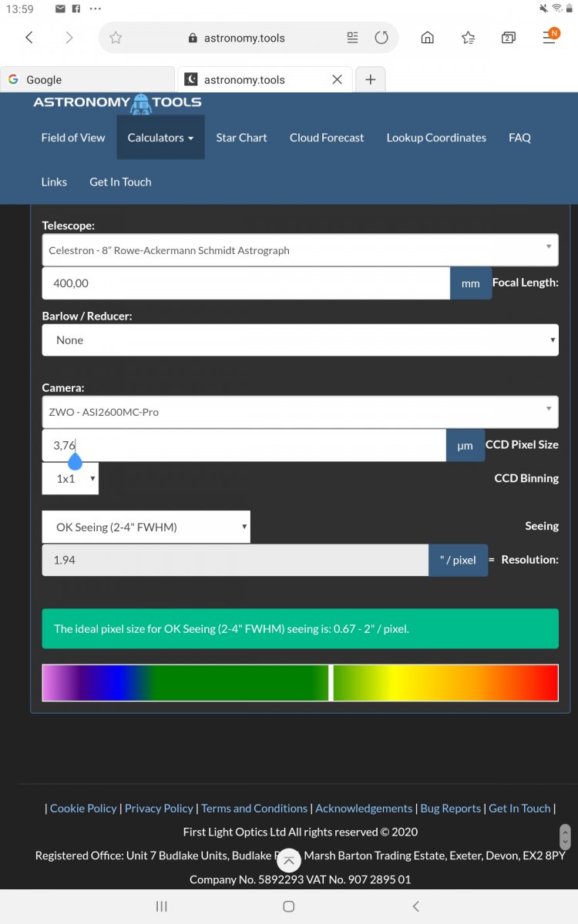
Task: Tap the Android home button
Action: coord(288,906)
